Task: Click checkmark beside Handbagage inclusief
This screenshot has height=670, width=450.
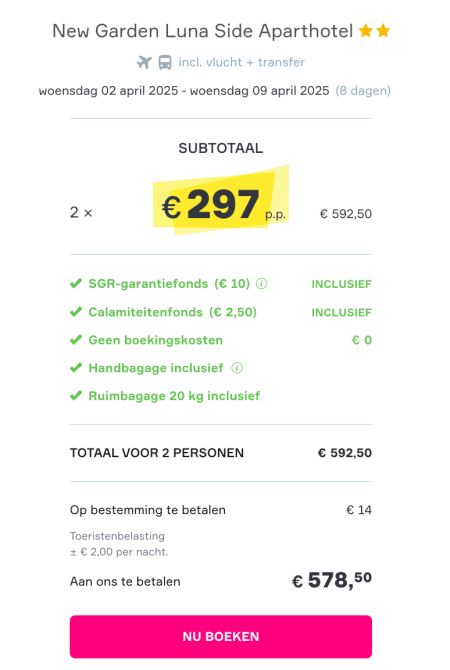Action: coord(76,368)
